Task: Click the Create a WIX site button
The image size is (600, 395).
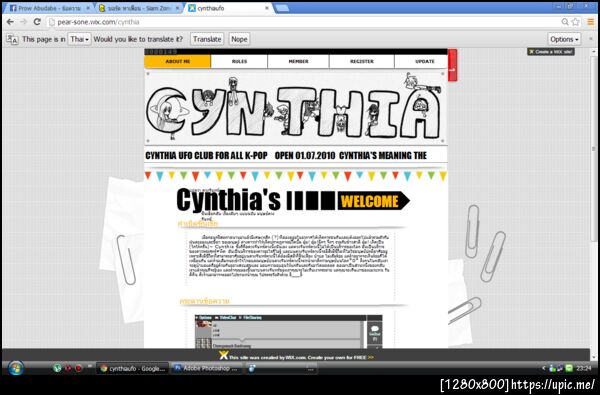Action: pyautogui.click(x=551, y=52)
